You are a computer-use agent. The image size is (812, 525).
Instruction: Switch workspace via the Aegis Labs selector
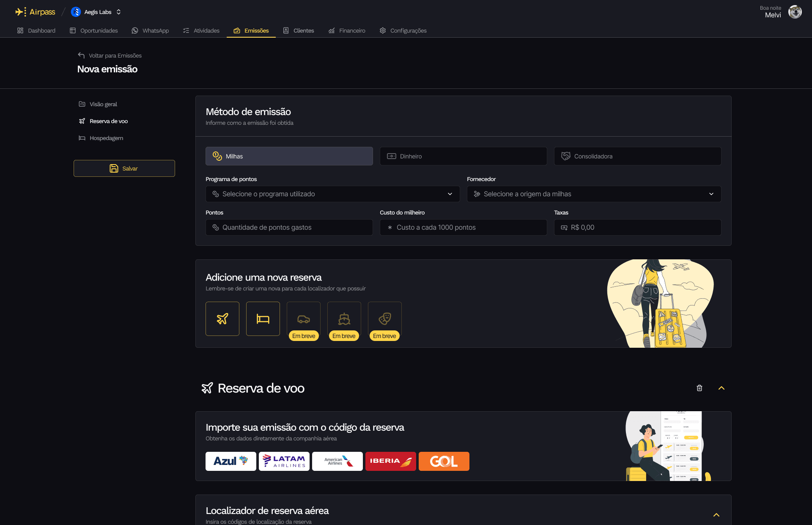pos(96,12)
